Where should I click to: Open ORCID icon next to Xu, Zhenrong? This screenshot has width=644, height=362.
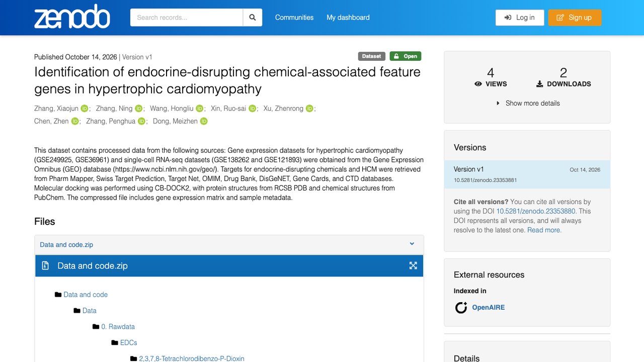tap(309, 109)
